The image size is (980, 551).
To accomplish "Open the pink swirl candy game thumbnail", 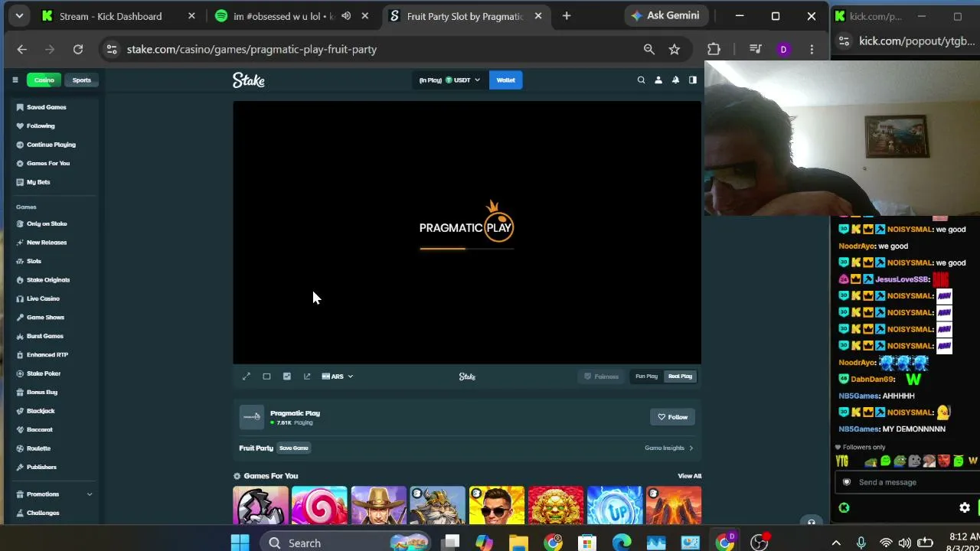I will tap(319, 505).
